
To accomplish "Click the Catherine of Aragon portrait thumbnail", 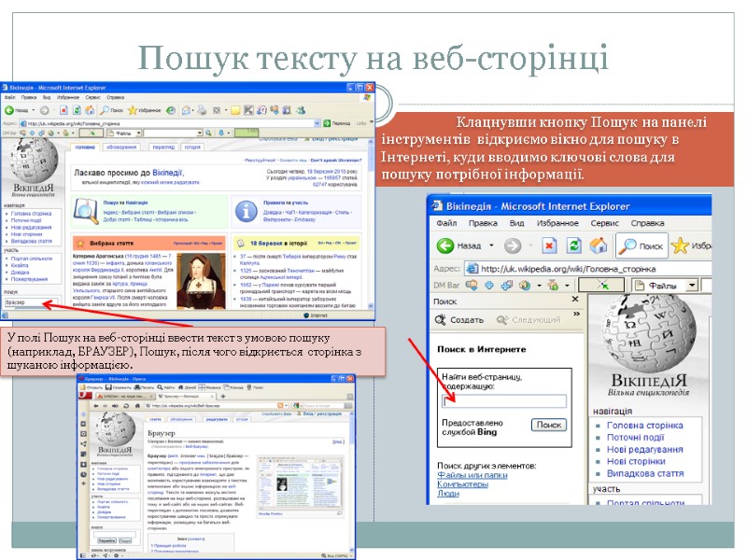I will [x=201, y=280].
